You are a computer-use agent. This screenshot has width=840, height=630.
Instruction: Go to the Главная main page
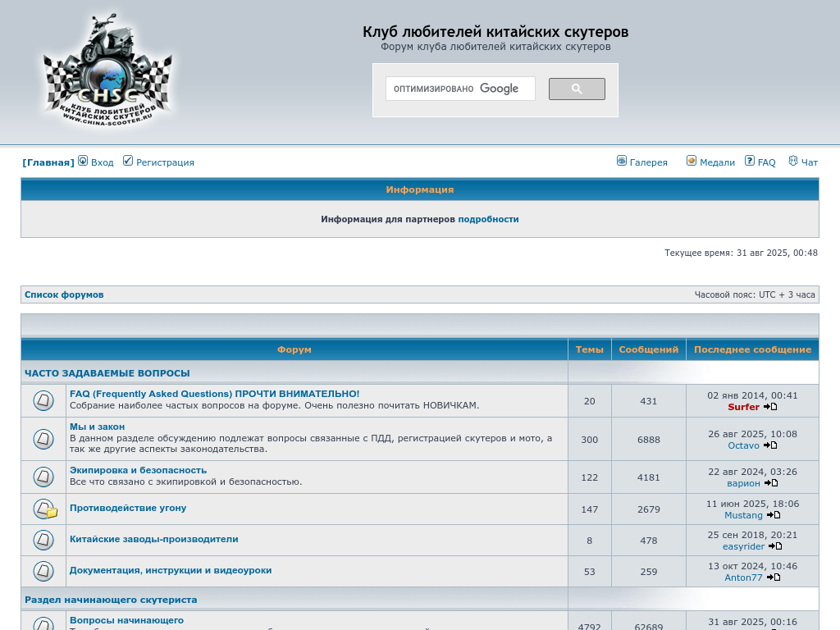pos(48,162)
